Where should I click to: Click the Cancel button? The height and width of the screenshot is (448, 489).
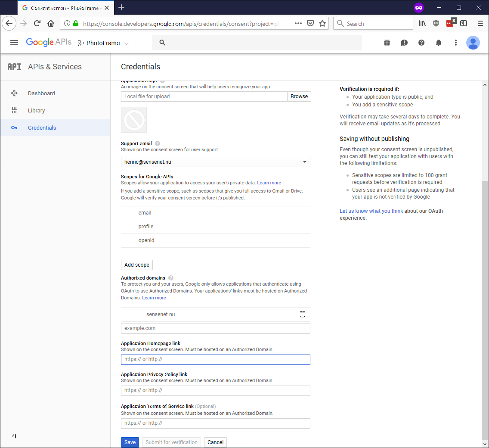(x=216, y=442)
